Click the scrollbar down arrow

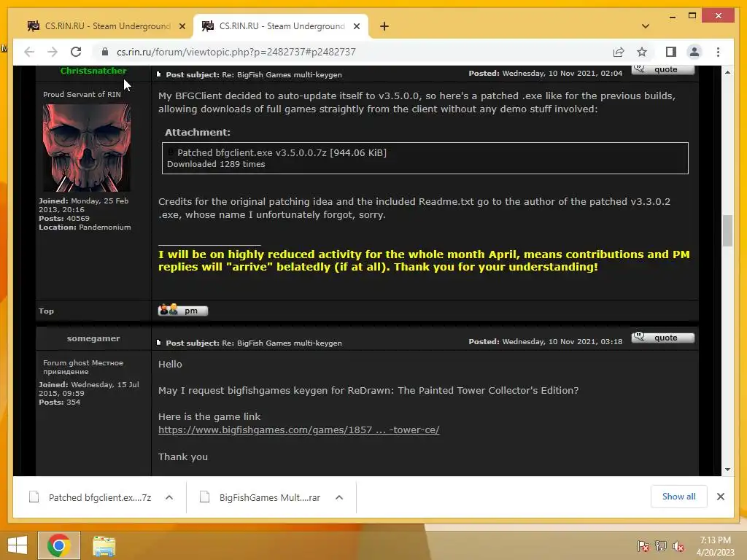pos(727,470)
